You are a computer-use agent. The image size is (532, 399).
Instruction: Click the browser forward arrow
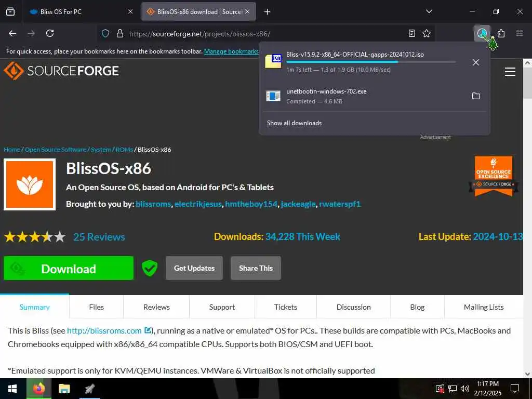[x=31, y=33]
